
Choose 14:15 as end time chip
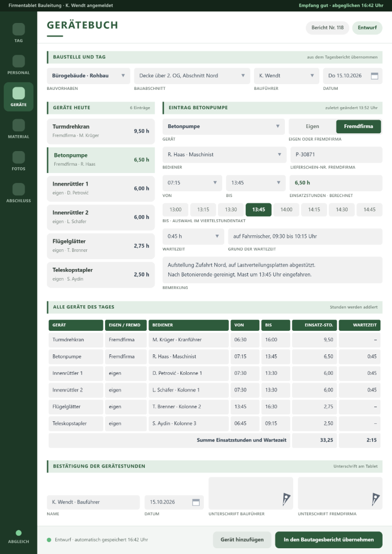[x=314, y=210]
